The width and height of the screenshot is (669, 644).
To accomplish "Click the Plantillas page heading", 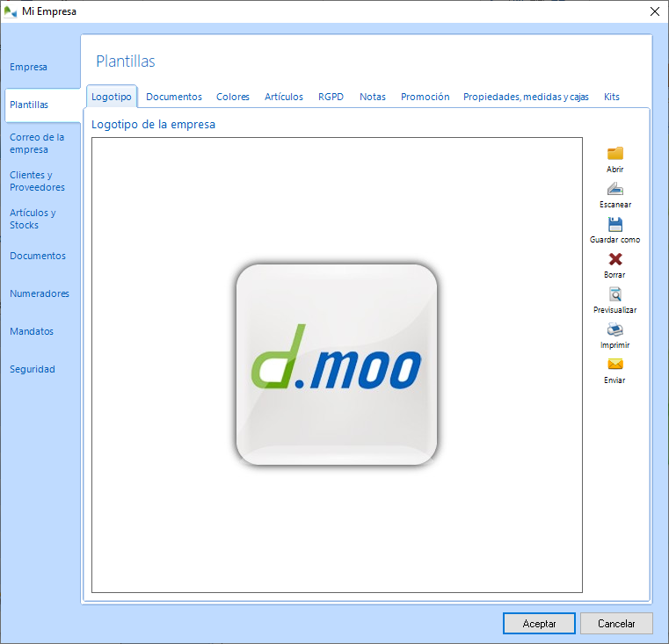I will pos(126,61).
